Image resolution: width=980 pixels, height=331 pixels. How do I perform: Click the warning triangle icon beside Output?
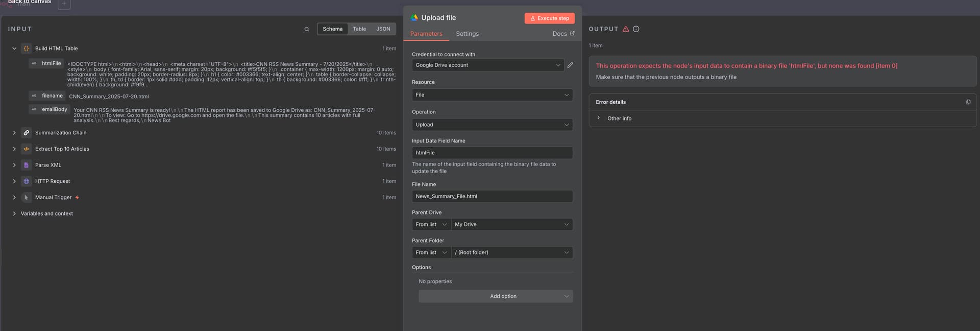[x=626, y=29]
